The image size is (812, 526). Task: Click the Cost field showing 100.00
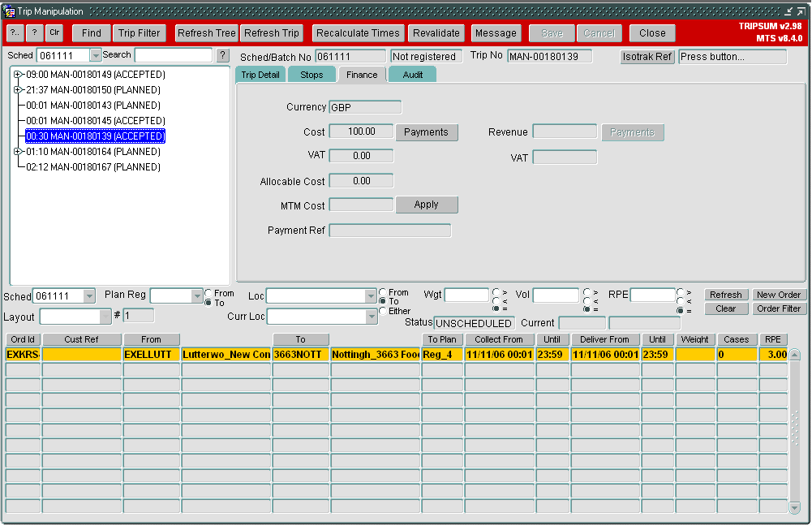coord(361,131)
